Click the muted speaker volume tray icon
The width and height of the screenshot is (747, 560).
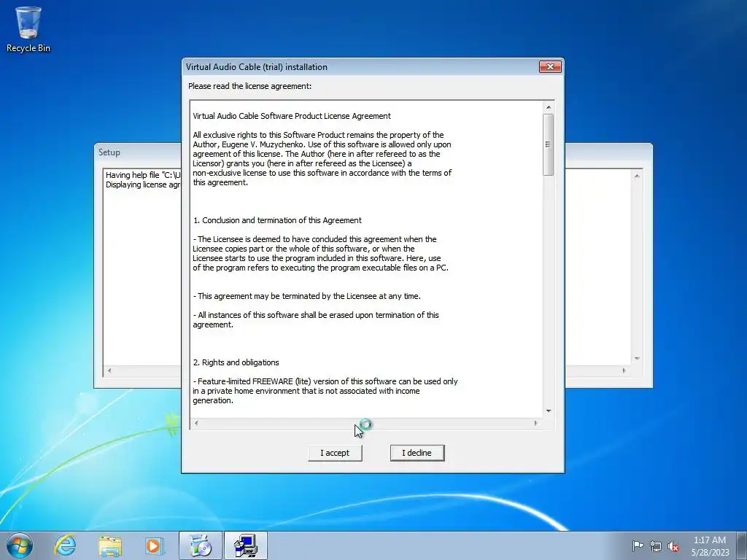[x=673, y=546]
